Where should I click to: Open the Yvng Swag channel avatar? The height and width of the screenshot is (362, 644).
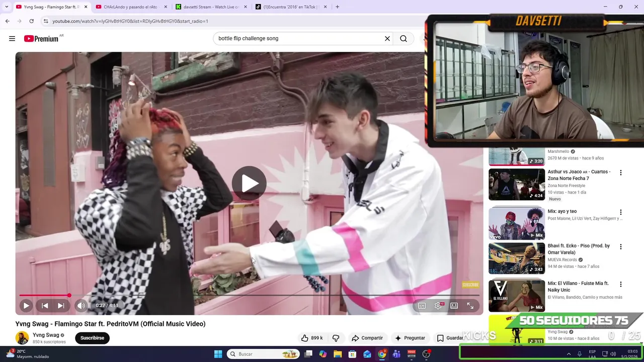(x=22, y=338)
